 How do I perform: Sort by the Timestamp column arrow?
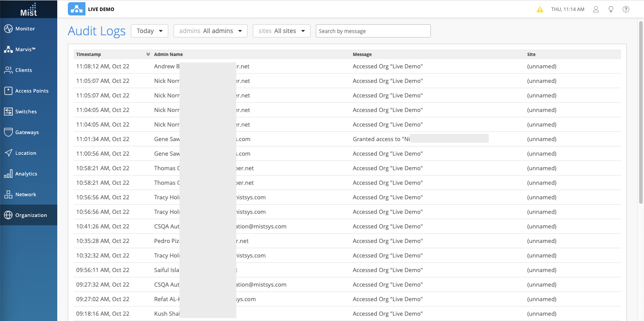tap(148, 54)
